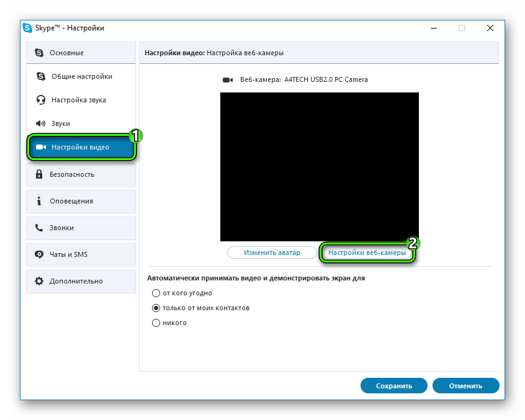The image size is (525, 420).
Task: Open the Дополнительно section
Action: 81,282
